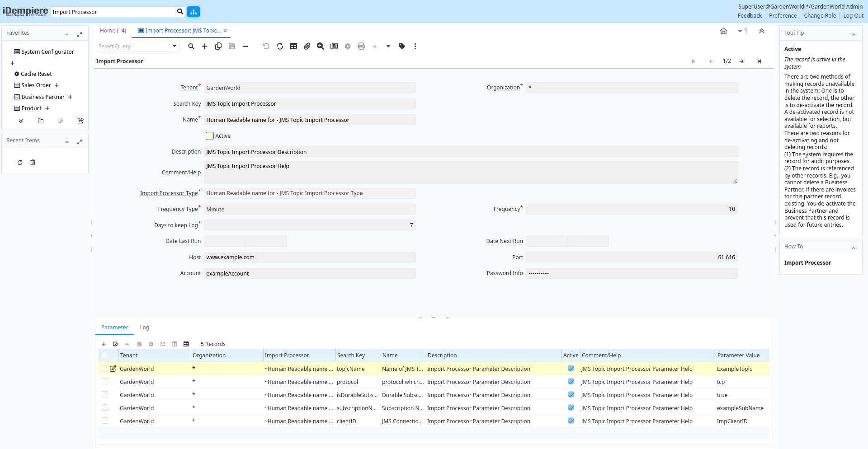The width and height of the screenshot is (868, 449).
Task: Switch to the Log tab
Action: coord(144,327)
